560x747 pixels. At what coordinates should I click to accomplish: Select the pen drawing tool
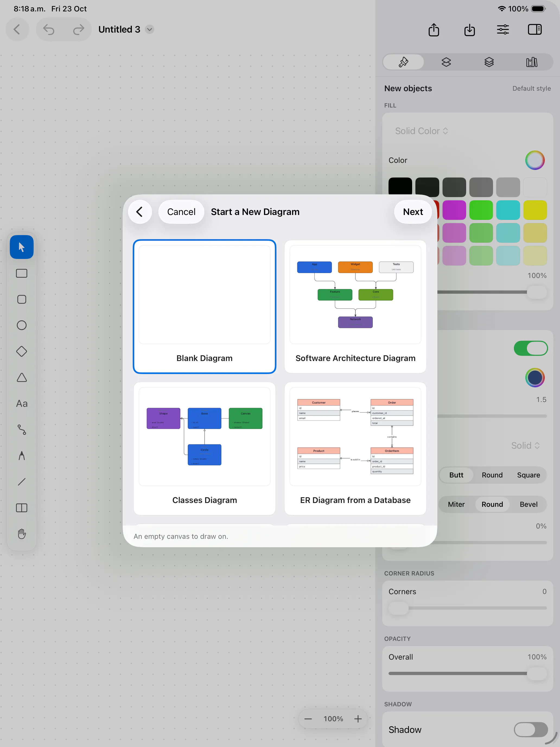click(22, 455)
